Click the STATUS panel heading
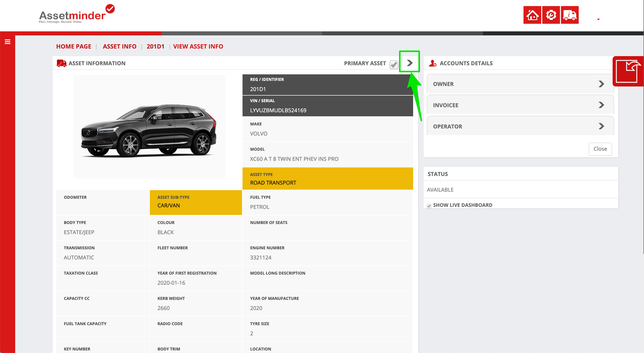 (438, 174)
